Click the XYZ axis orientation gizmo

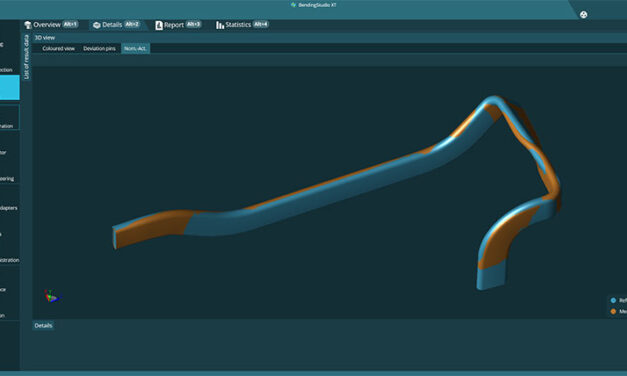point(52,296)
